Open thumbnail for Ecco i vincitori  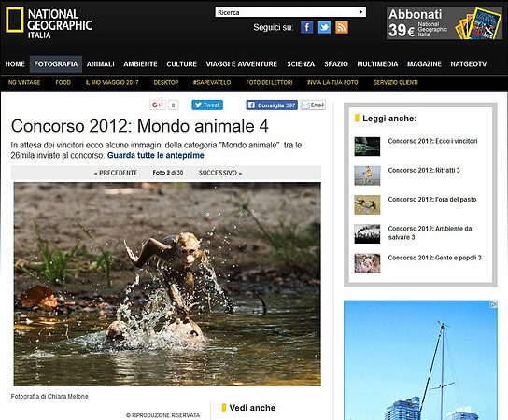(x=367, y=147)
